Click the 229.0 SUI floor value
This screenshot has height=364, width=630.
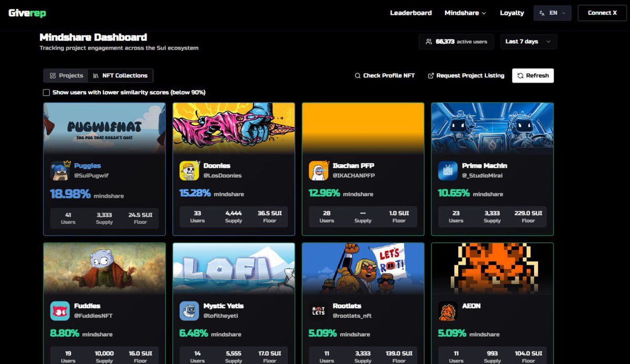[x=528, y=213]
